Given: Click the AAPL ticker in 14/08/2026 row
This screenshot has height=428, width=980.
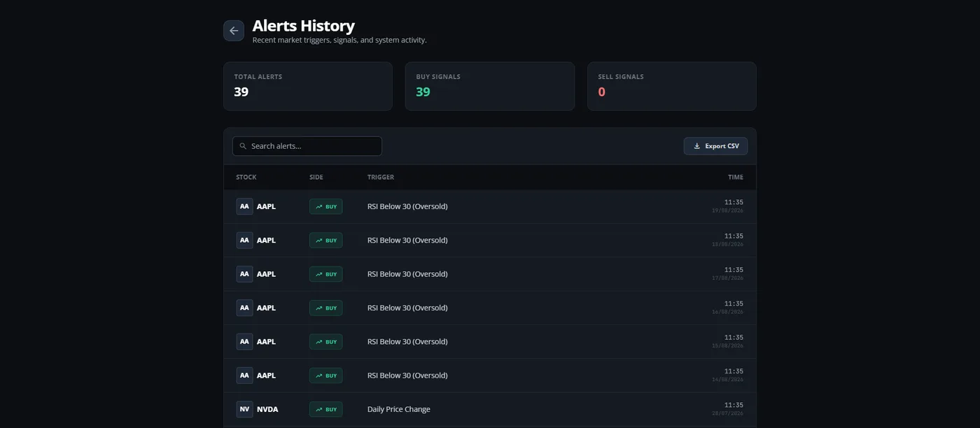Looking at the screenshot, I should coord(266,376).
